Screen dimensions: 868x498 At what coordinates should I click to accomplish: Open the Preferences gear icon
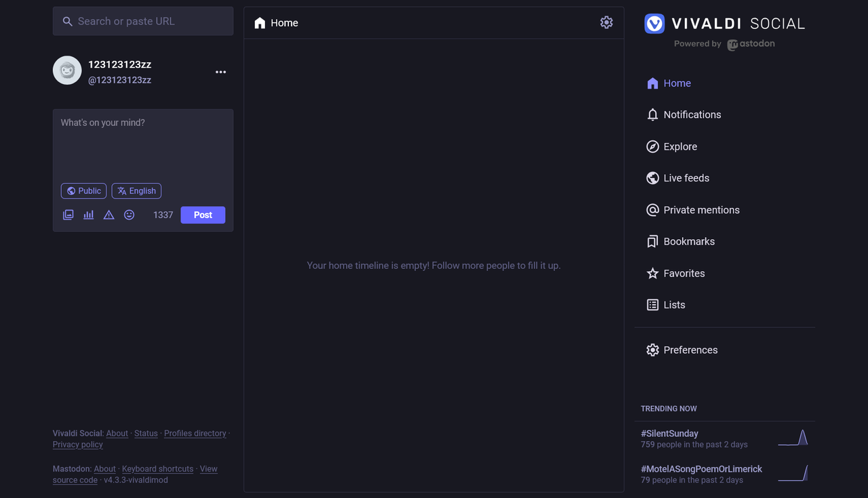coord(652,350)
